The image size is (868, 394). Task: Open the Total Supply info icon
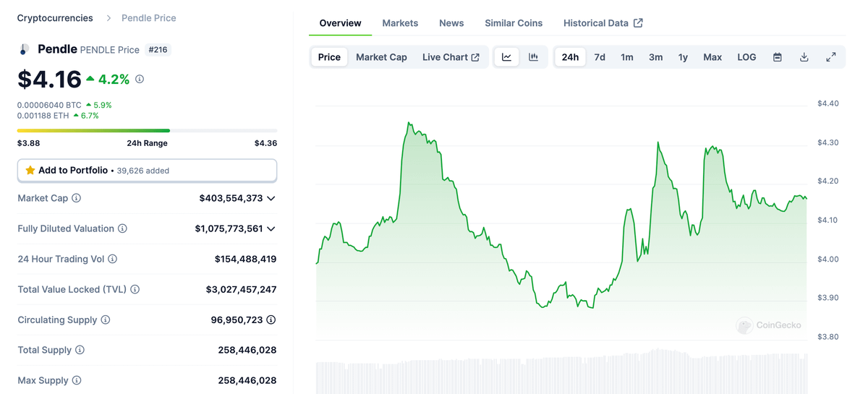[x=80, y=350]
